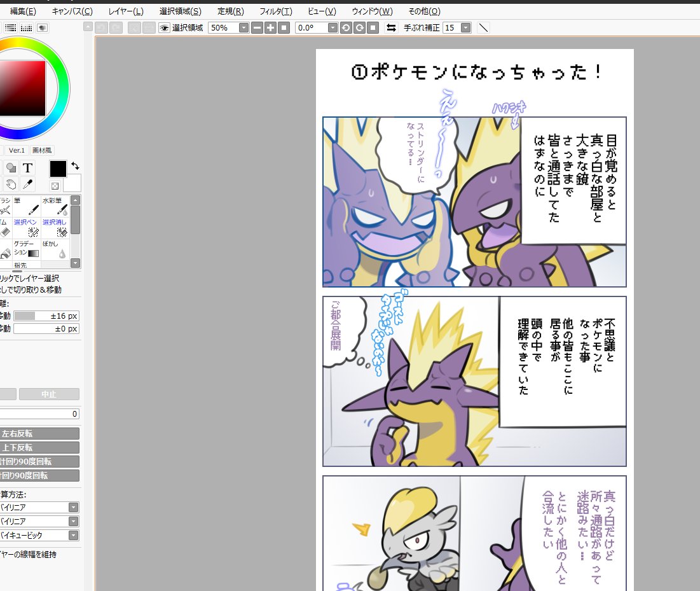Show the scratchpad smudge panel icon
The image size is (700, 591).
[x=43, y=28]
